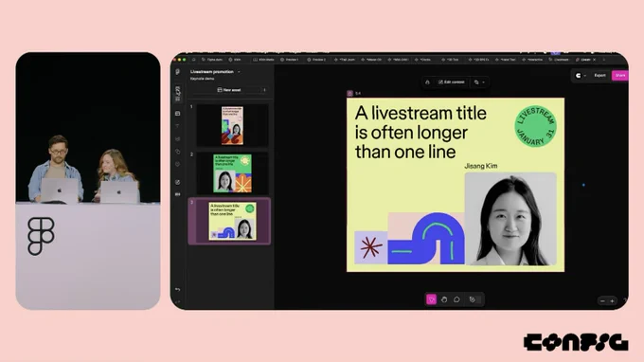Switch to the Preview 2 tab

[x=316, y=60]
